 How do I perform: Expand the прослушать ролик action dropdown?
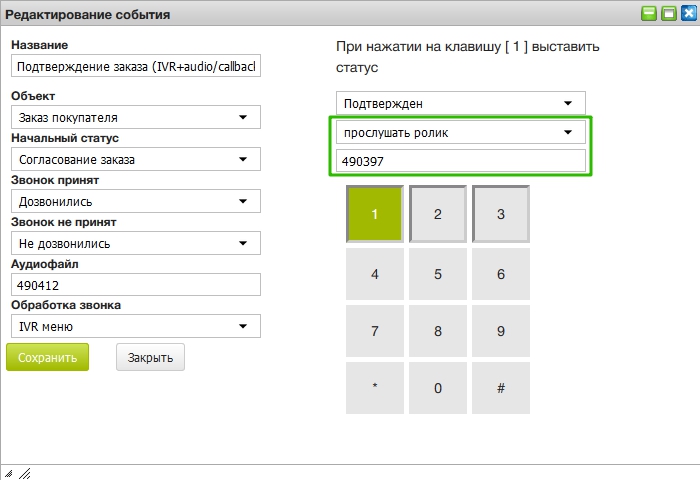point(460,132)
